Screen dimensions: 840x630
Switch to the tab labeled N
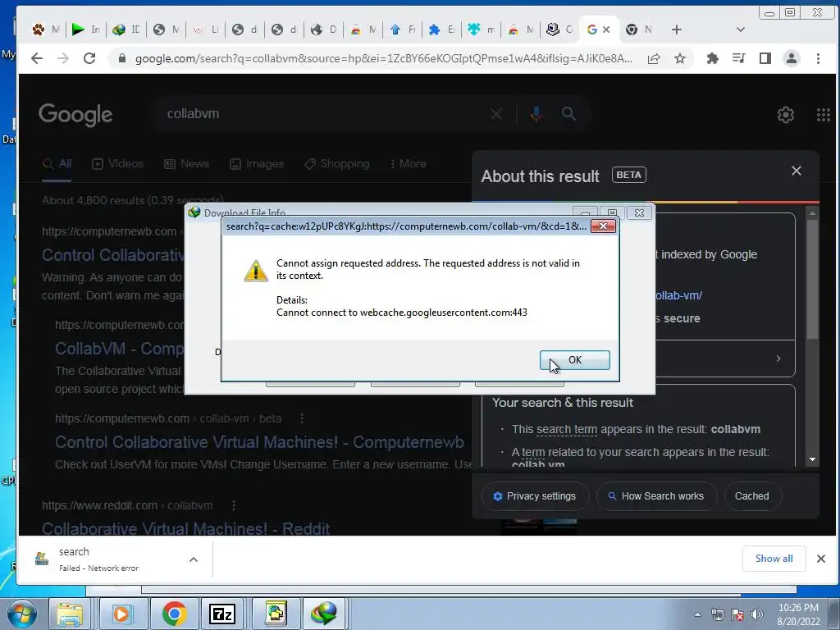tap(639, 30)
